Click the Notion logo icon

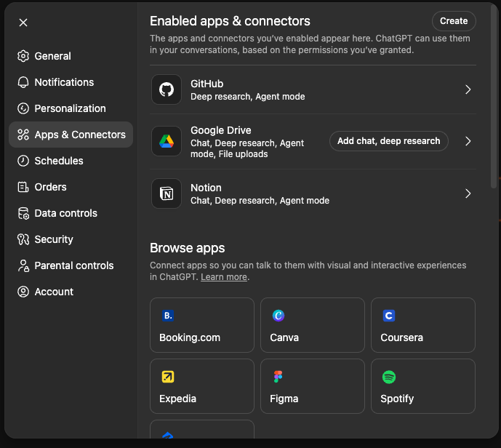(x=167, y=193)
